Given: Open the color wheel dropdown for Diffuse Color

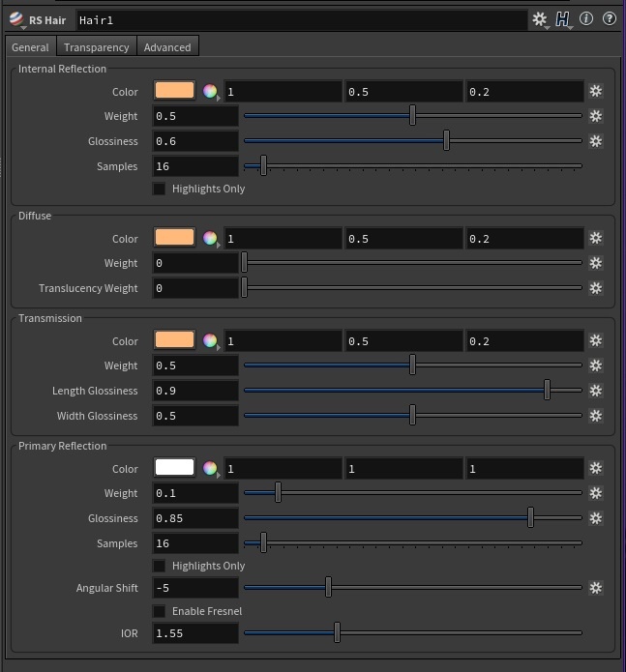Looking at the screenshot, I should click(211, 238).
